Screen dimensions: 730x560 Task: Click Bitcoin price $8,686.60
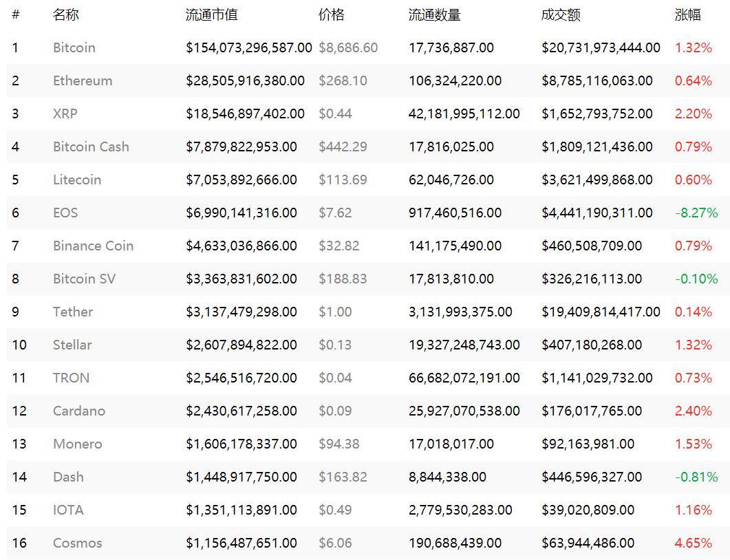tap(348, 47)
